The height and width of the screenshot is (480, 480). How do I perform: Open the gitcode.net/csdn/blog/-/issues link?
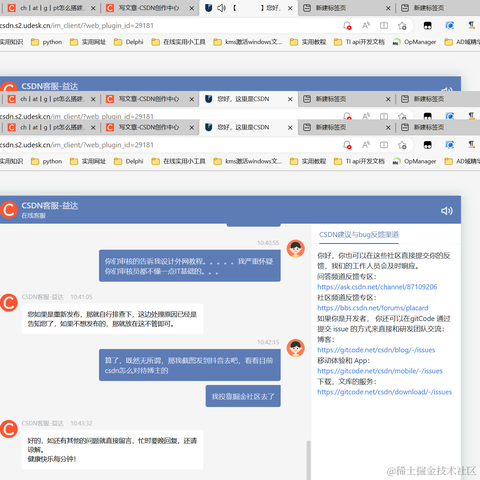(x=376, y=350)
